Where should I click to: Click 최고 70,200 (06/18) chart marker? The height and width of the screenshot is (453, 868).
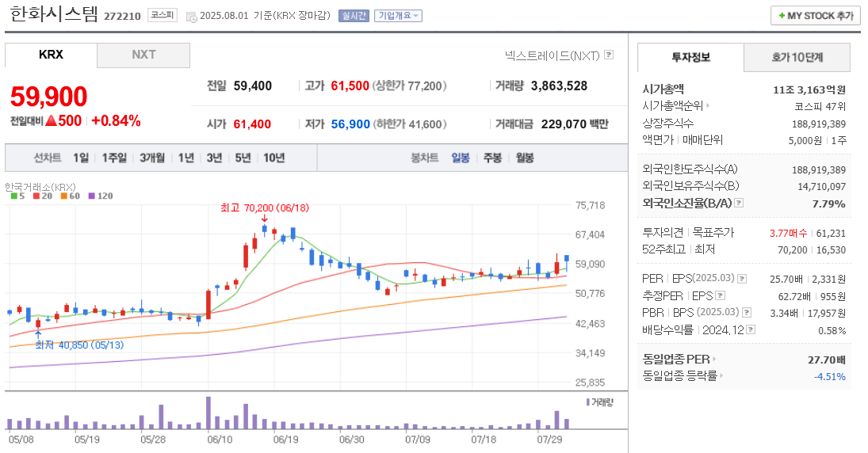[265, 208]
